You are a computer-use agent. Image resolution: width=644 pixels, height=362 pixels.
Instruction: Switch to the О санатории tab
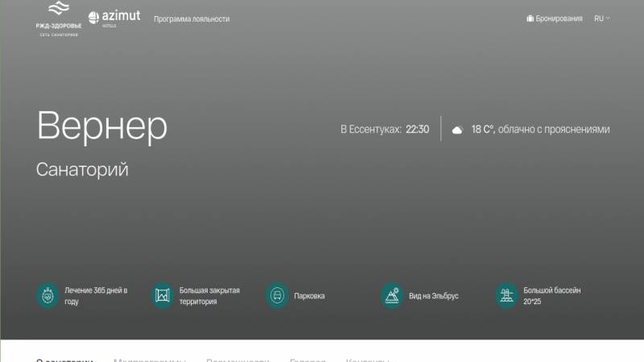click(x=65, y=359)
